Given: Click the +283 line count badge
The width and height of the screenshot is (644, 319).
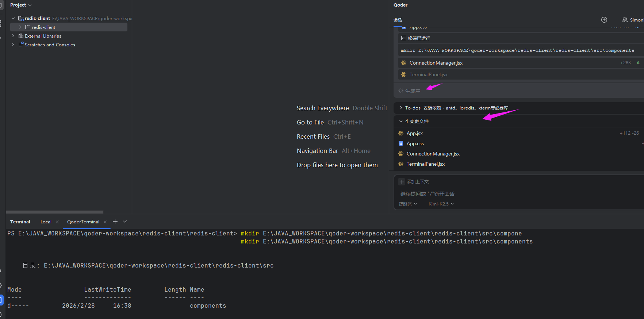Looking at the screenshot, I should [625, 63].
